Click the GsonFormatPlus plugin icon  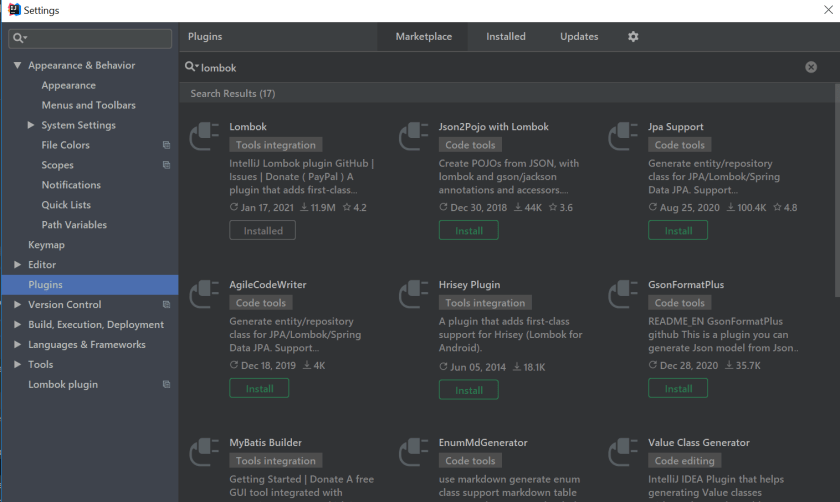tap(623, 294)
